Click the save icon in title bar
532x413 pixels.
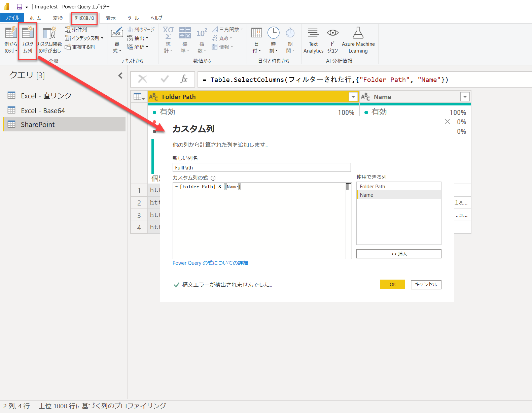point(20,7)
